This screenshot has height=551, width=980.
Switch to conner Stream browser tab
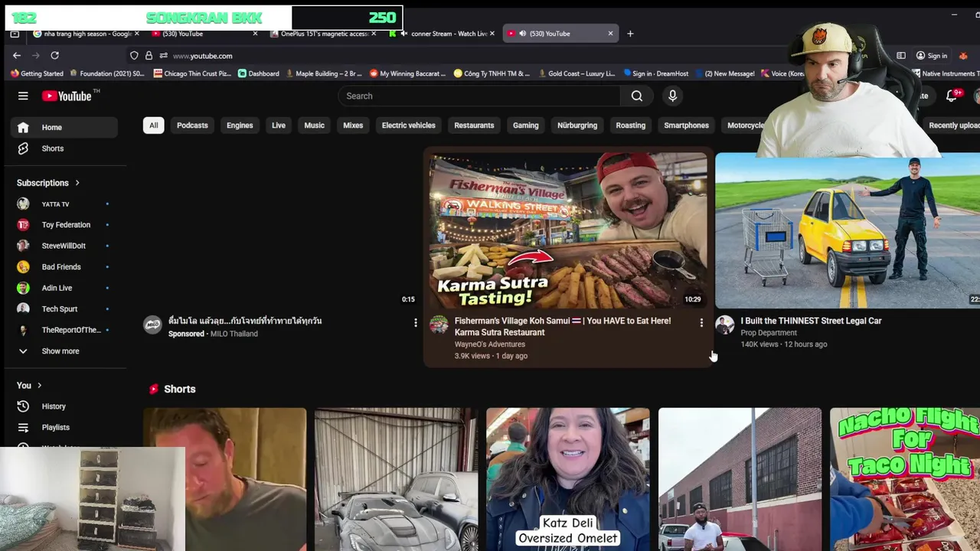click(x=444, y=33)
